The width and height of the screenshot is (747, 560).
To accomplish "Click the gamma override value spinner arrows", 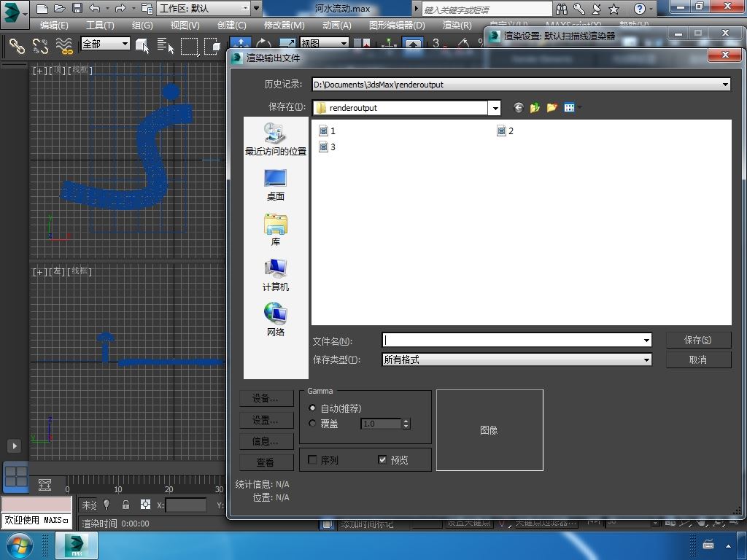I will [406, 424].
